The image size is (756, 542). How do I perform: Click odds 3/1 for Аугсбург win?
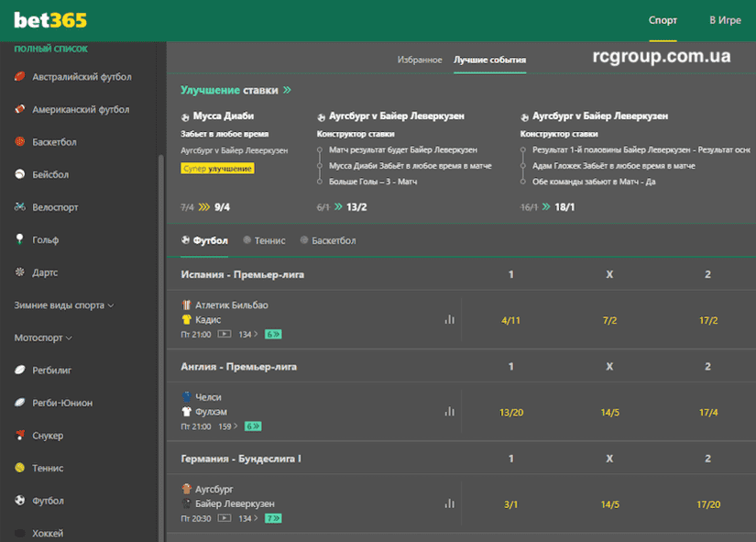510,504
